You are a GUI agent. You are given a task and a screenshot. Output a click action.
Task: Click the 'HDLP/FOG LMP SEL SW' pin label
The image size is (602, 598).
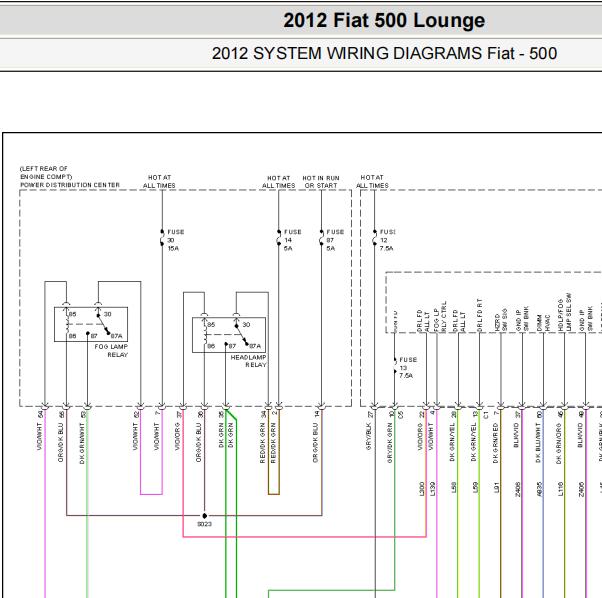pyautogui.click(x=564, y=312)
